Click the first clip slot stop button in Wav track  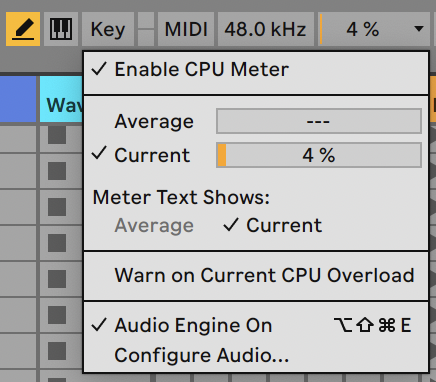57,135
